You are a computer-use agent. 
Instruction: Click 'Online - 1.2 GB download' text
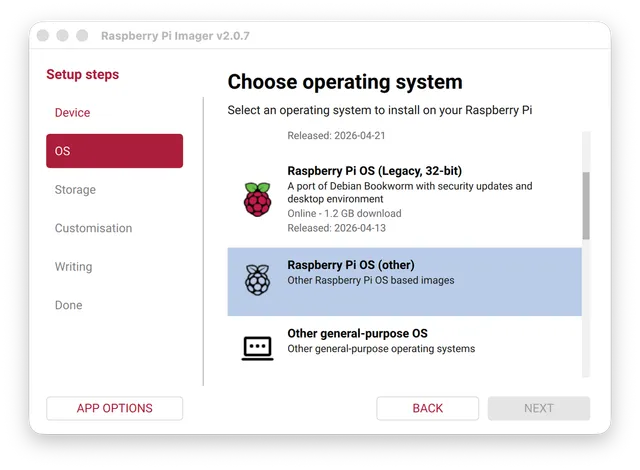click(x=344, y=213)
